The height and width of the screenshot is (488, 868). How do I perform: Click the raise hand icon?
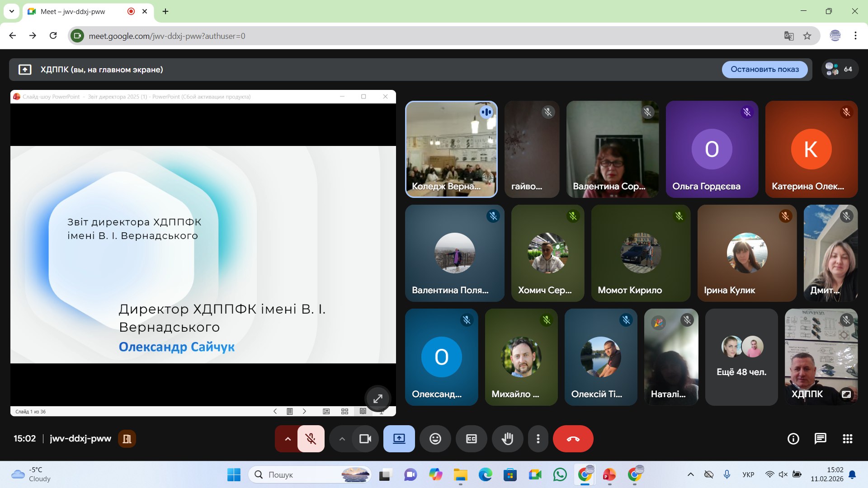[x=507, y=439]
